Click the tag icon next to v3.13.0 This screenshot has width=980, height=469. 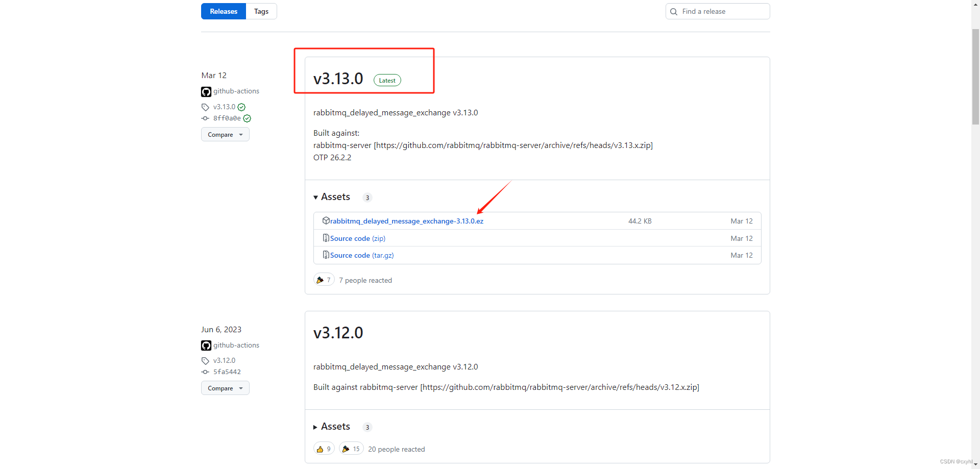point(205,107)
